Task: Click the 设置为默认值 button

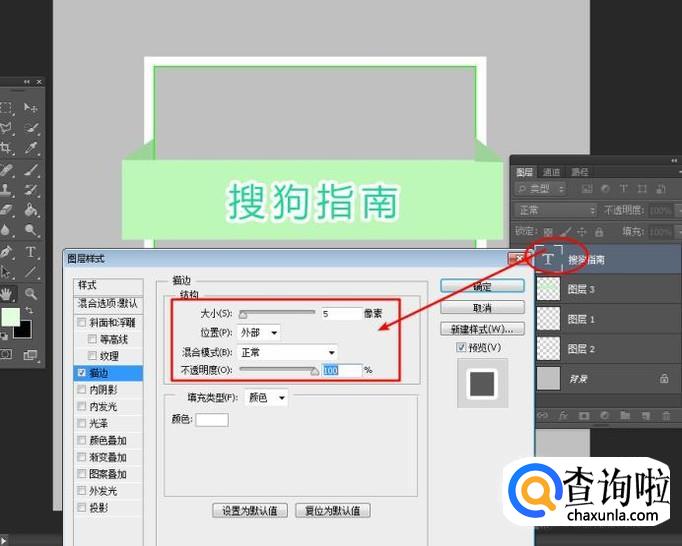Action: [250, 510]
